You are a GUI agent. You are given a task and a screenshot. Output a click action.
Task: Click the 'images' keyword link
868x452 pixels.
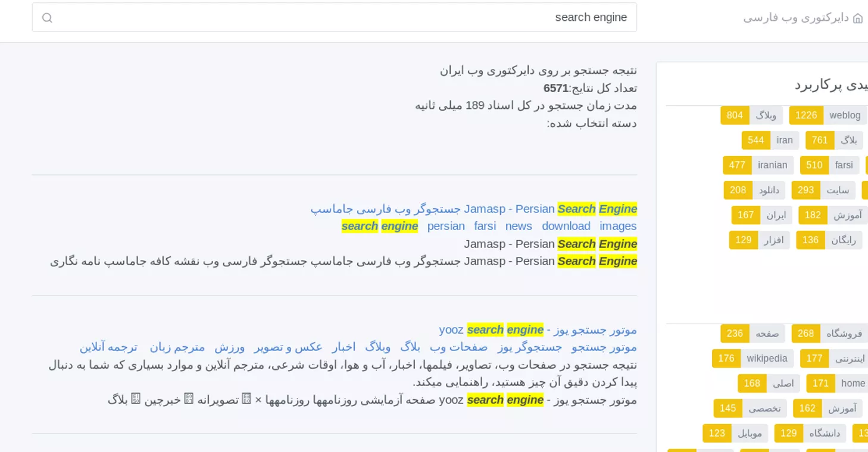pyautogui.click(x=618, y=226)
